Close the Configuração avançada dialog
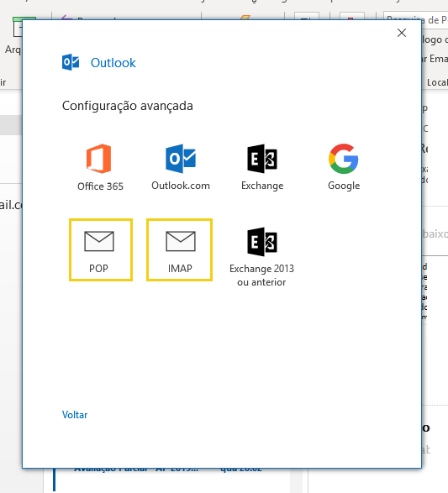The height and width of the screenshot is (493, 448). (402, 33)
